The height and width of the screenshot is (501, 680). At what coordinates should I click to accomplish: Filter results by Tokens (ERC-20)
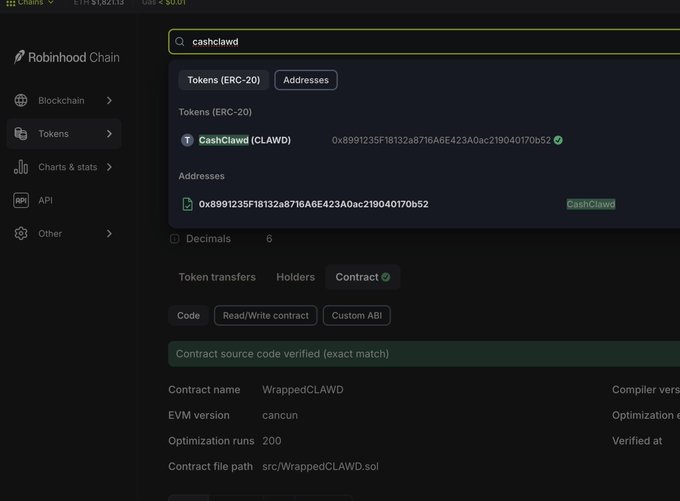[x=224, y=80]
